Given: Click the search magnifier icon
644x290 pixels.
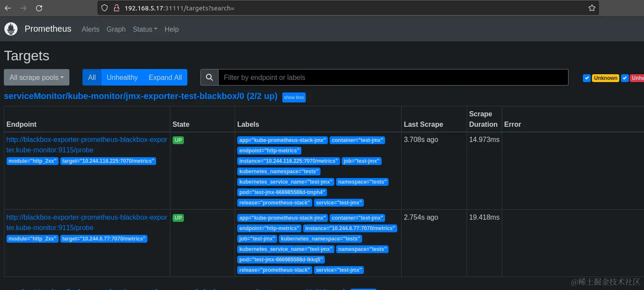Looking at the screenshot, I should [209, 77].
